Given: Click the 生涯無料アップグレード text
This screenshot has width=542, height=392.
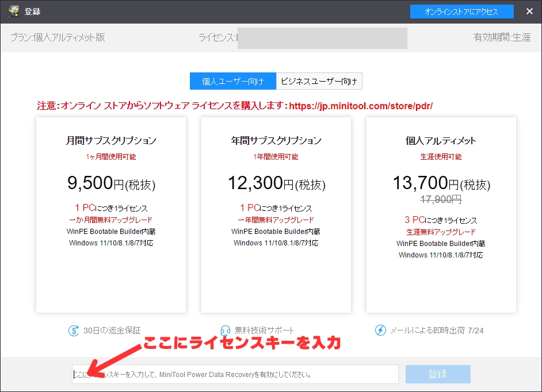Looking at the screenshot, I should (441, 232).
